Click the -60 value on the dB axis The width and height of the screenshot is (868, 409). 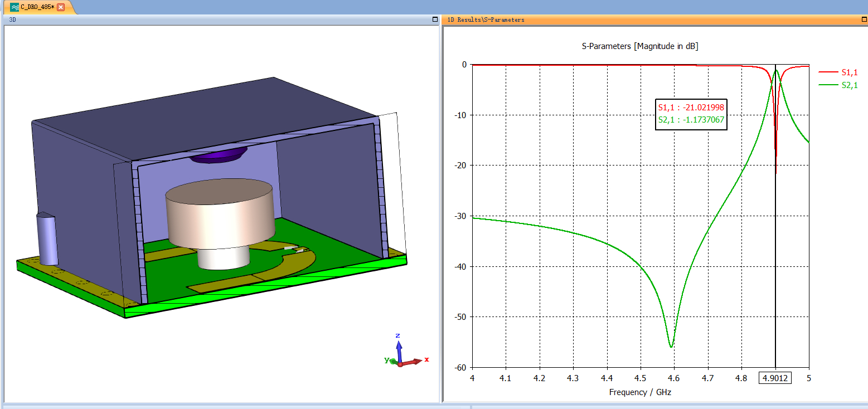460,367
